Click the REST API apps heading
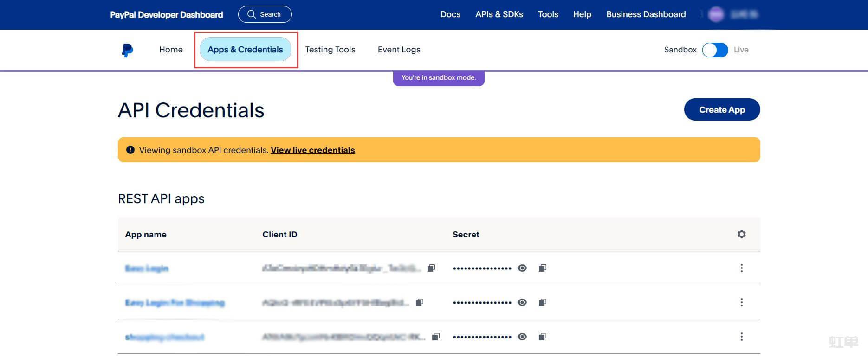Screen dimensions: 868x357 coord(161,199)
